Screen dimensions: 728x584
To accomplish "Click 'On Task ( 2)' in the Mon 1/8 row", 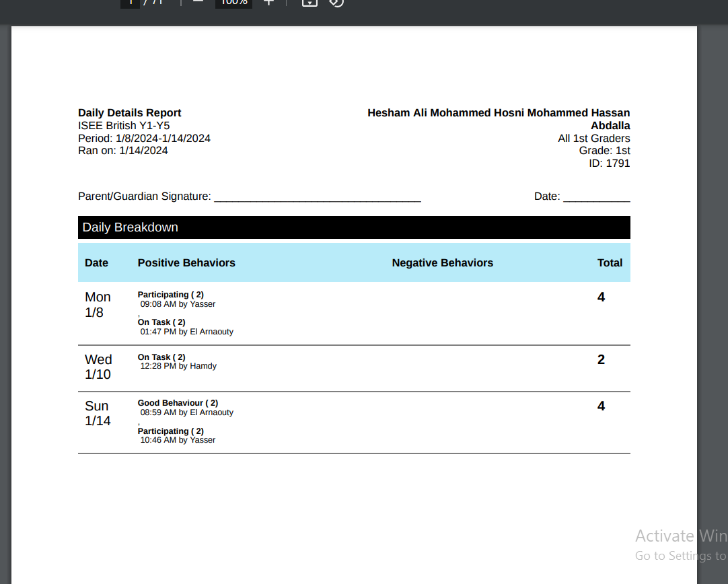I will tap(161, 322).
